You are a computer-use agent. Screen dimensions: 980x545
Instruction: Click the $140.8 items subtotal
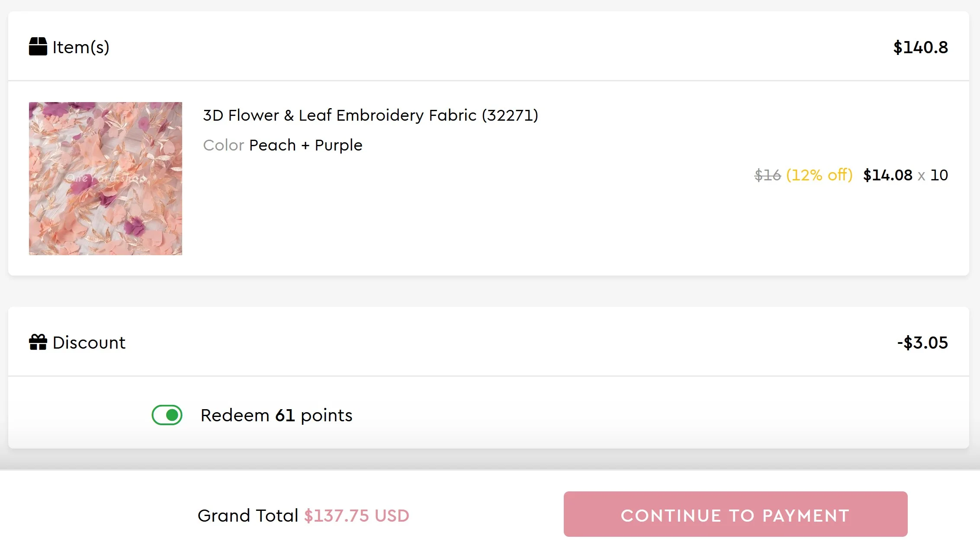(x=920, y=47)
